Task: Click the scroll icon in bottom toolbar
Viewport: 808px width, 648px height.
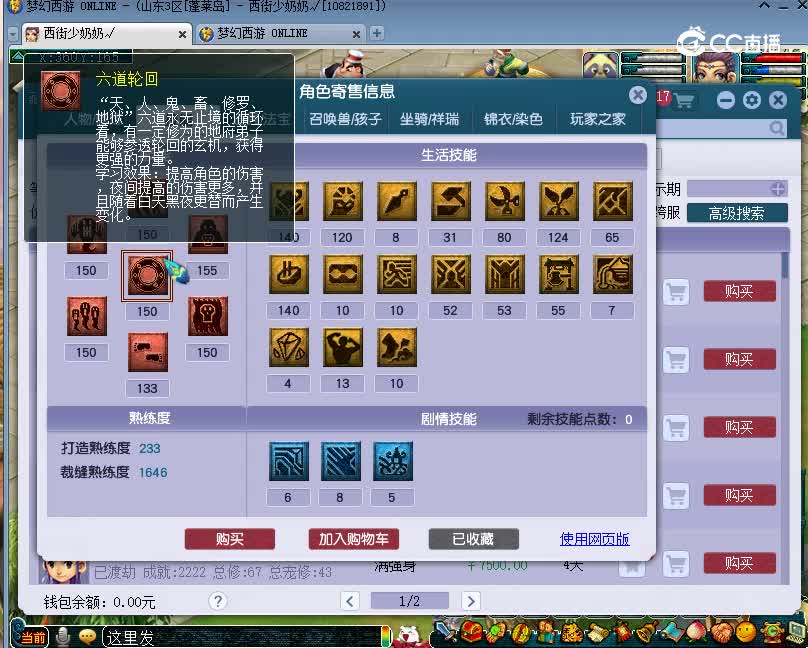Action: pyautogui.click(x=597, y=633)
